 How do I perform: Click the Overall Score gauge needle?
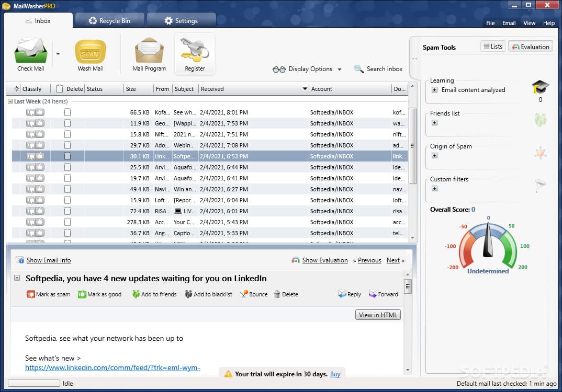point(488,240)
